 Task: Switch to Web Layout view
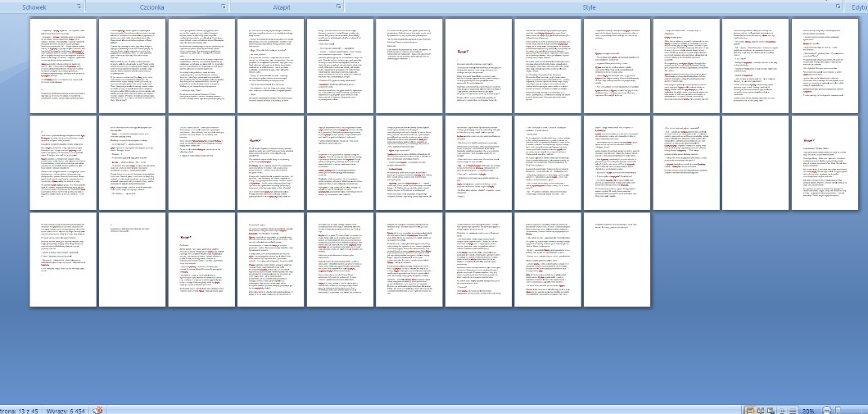click(x=771, y=409)
